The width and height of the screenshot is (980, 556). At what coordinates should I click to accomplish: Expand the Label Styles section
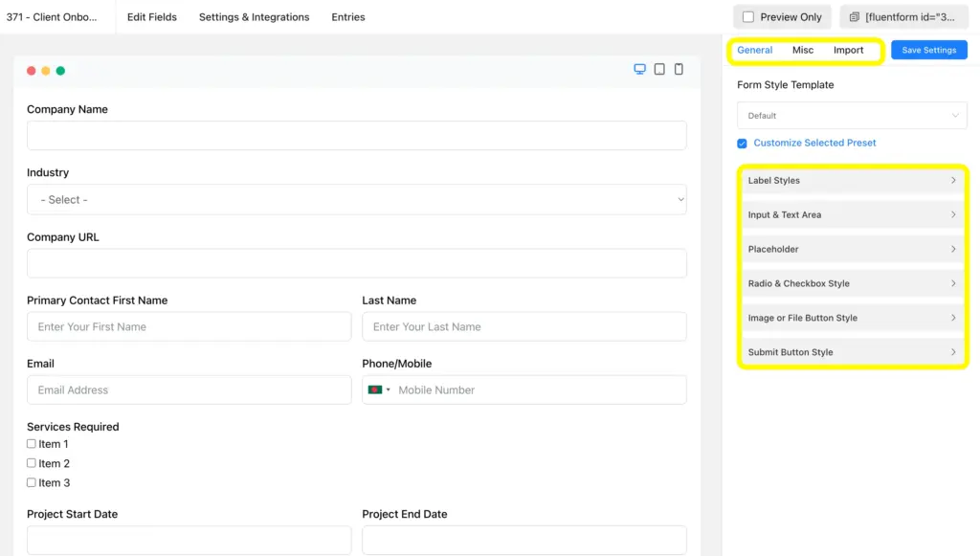(x=852, y=181)
